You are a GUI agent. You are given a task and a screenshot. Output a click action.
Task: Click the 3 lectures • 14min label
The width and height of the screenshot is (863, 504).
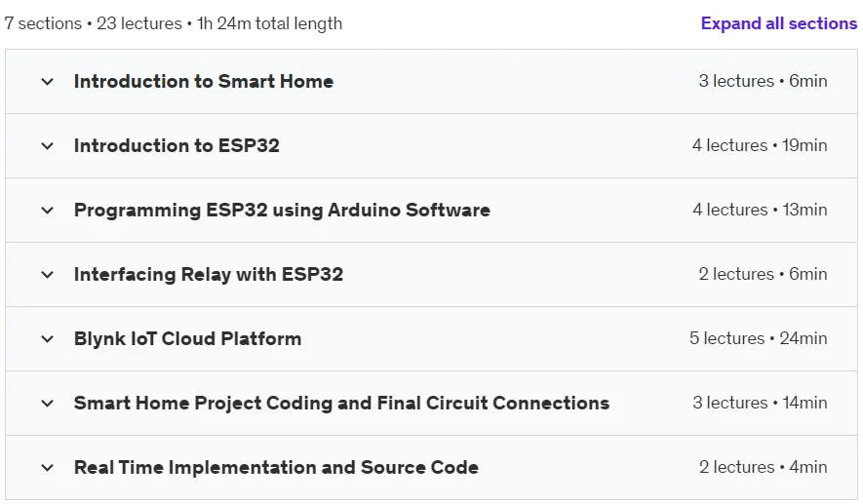click(x=760, y=404)
